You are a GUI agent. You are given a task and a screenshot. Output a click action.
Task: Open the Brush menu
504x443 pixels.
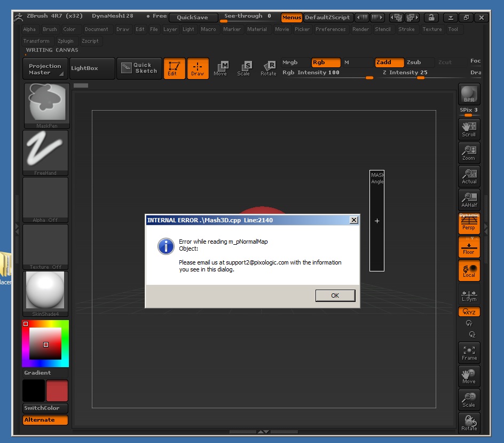[x=50, y=29]
